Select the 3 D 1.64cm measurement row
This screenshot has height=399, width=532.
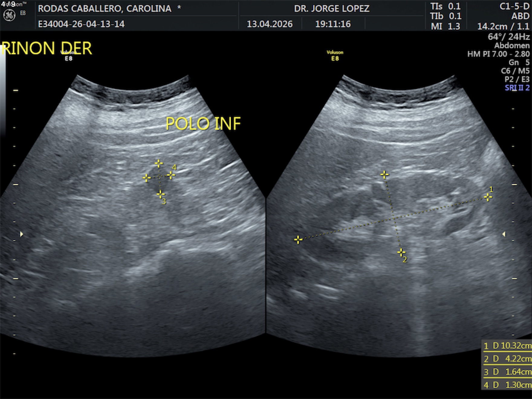point(507,372)
